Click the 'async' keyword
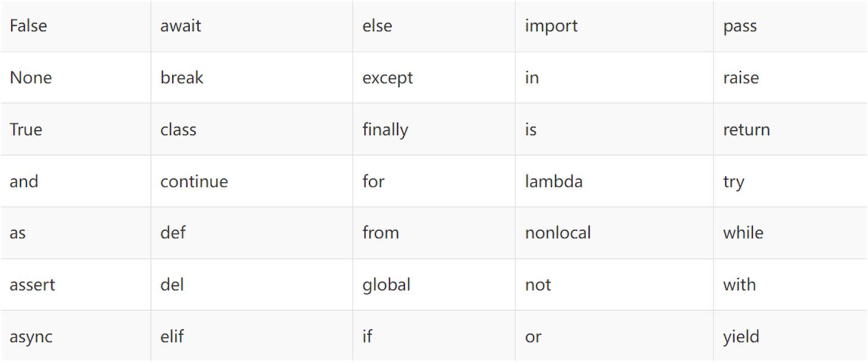 (x=31, y=337)
